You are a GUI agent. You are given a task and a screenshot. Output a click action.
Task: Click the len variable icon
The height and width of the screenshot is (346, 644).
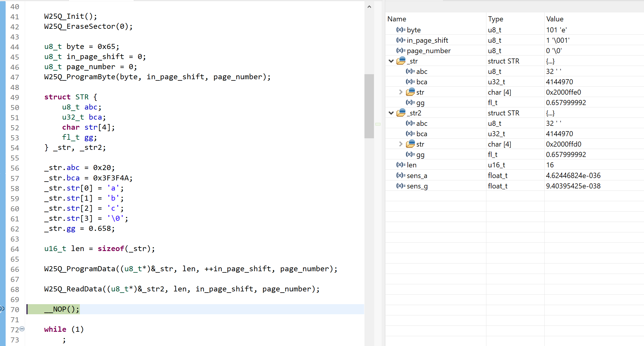coord(401,165)
